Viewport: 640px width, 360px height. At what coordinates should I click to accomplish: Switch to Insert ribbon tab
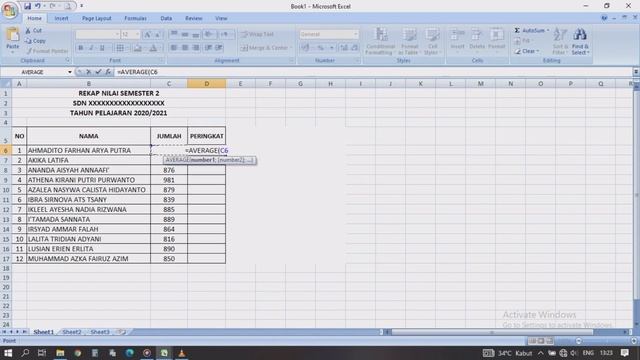point(61,18)
